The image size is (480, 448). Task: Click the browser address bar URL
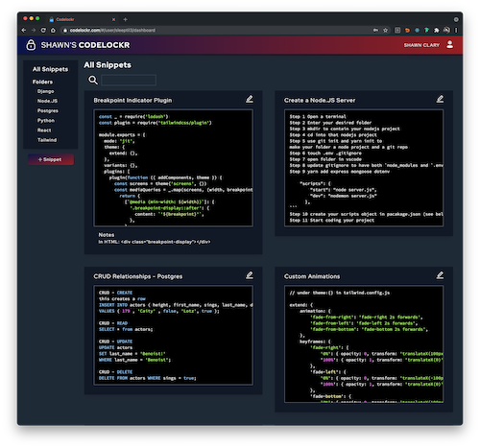(x=112, y=31)
